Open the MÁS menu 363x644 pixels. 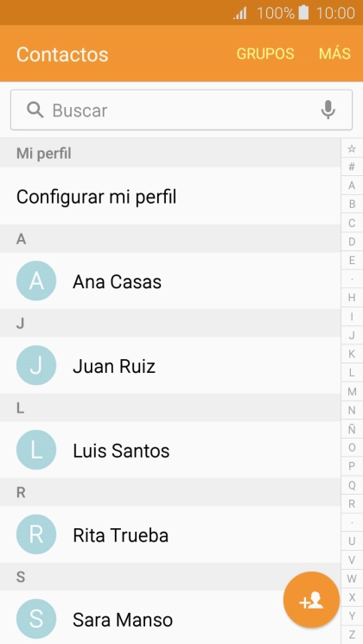pos(334,54)
